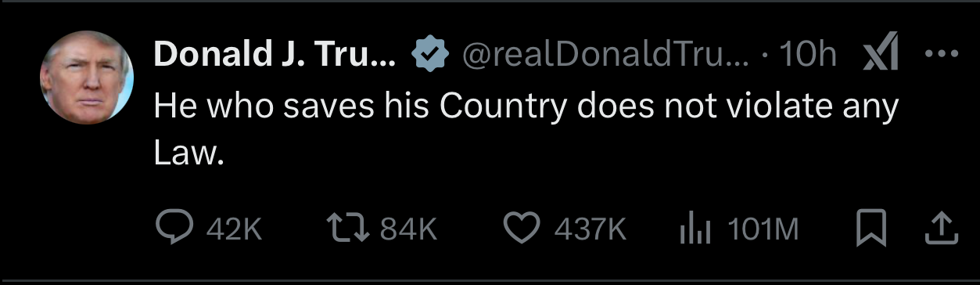Open the three-dot more options menu
Viewport: 980px width, 285px height.
click(x=940, y=55)
